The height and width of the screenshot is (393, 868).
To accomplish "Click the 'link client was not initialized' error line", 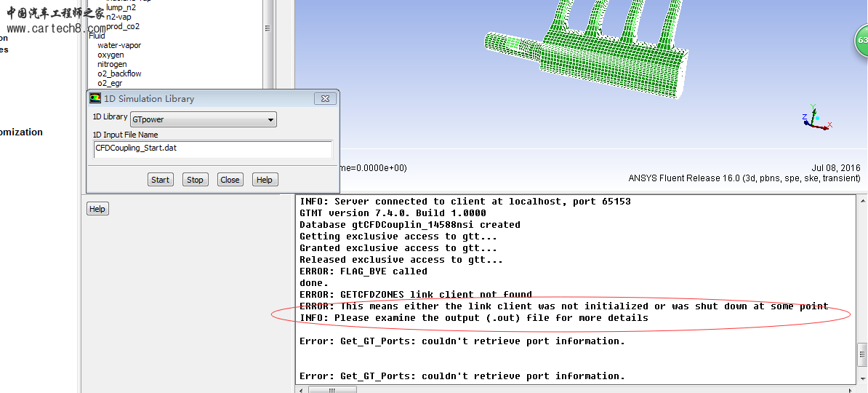I will (x=563, y=306).
